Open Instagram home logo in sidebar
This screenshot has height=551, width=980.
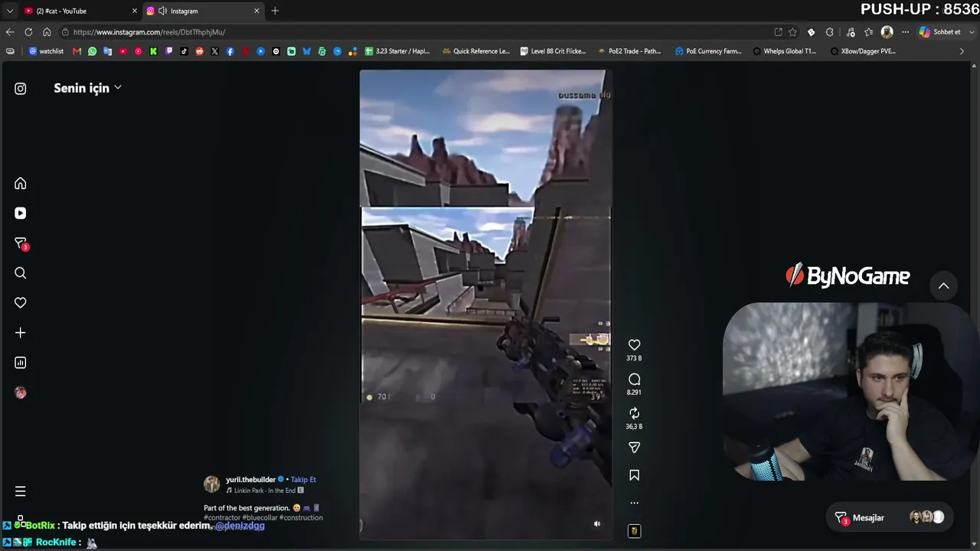pos(21,89)
